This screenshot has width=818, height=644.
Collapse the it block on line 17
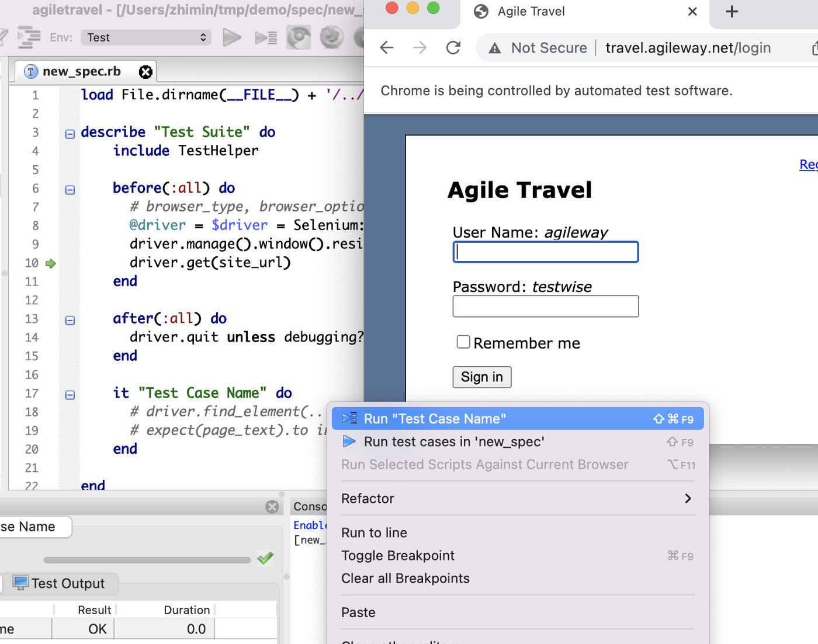tap(70, 395)
